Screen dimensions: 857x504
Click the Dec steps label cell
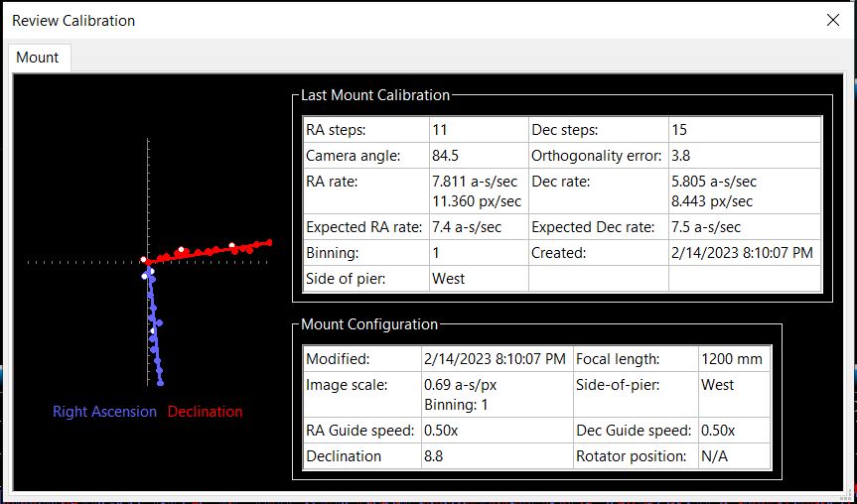click(598, 130)
